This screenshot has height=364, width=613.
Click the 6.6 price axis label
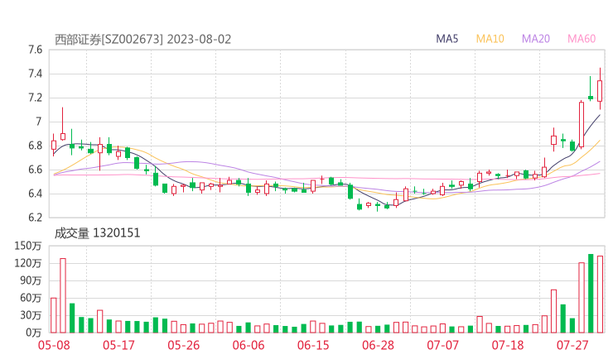tap(35, 170)
